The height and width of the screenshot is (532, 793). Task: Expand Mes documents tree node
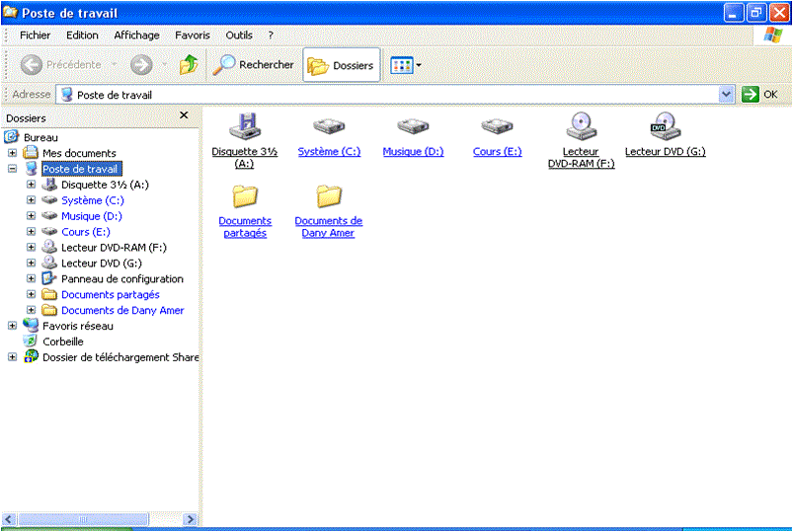click(12, 153)
